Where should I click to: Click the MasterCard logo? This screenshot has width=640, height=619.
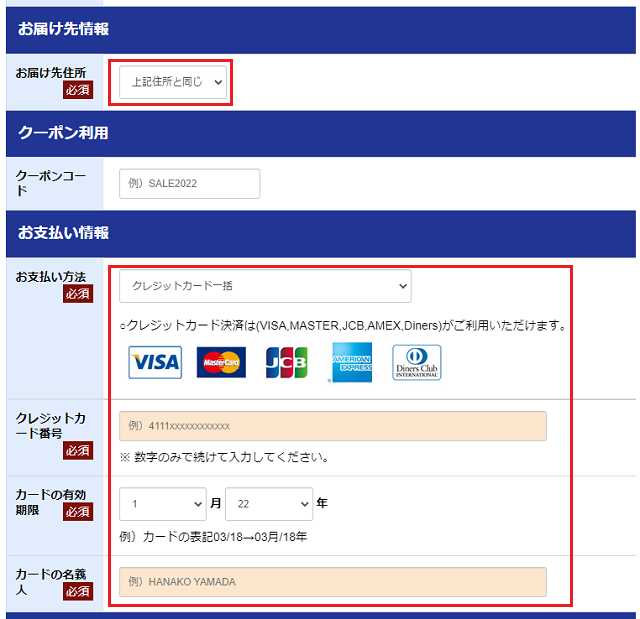coord(221,362)
